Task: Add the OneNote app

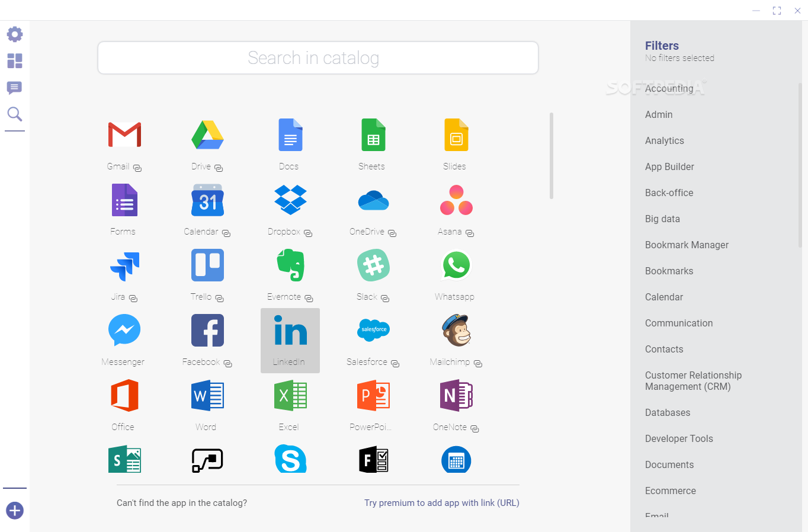Action: (x=456, y=396)
